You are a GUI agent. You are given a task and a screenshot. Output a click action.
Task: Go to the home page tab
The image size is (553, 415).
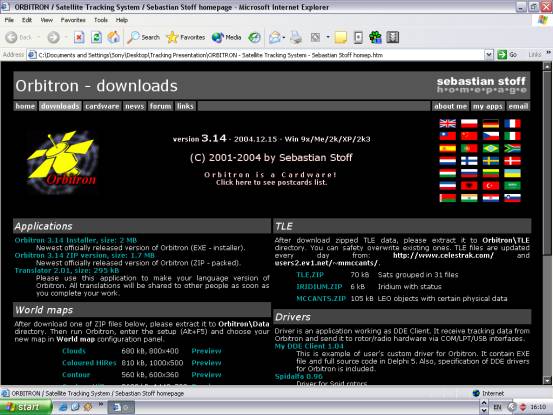[25, 106]
